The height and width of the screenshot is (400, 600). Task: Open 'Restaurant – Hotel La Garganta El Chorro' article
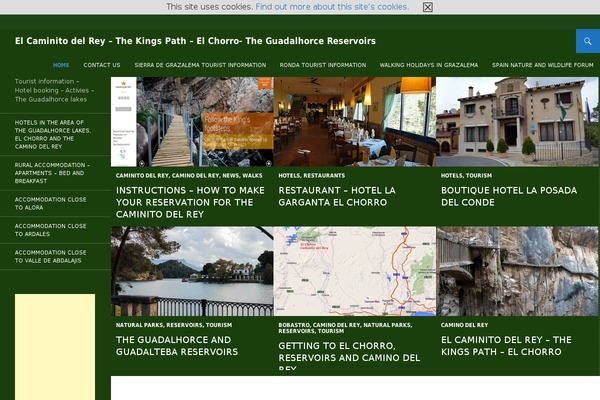click(337, 196)
